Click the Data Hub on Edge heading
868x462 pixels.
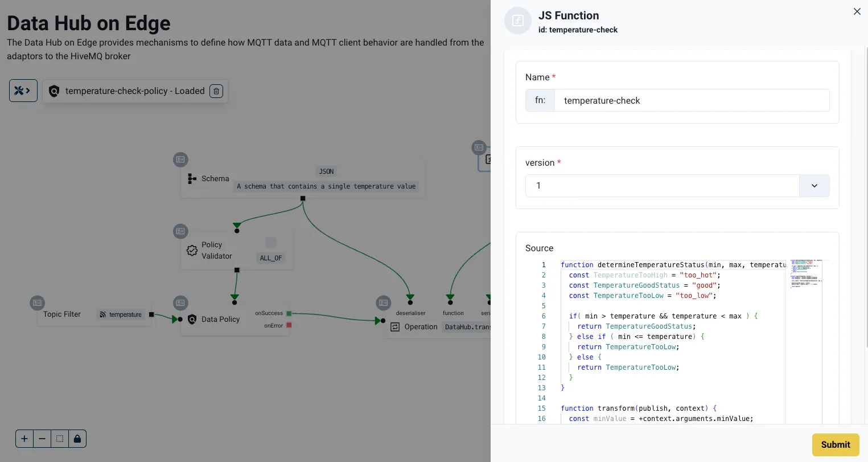coord(89,23)
